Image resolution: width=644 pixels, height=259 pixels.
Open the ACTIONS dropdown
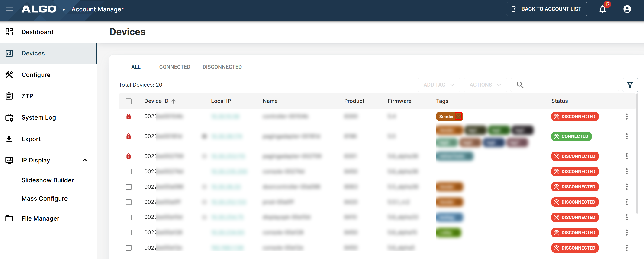[x=485, y=85]
